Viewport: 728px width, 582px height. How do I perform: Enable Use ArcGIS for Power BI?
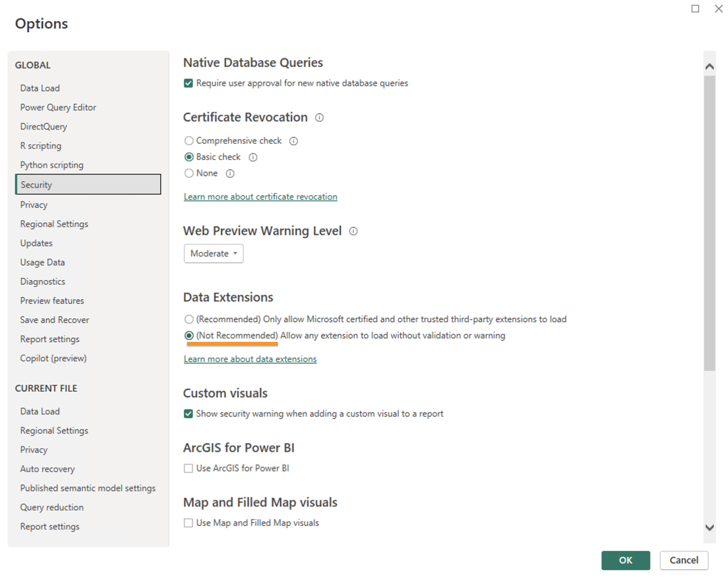(188, 468)
